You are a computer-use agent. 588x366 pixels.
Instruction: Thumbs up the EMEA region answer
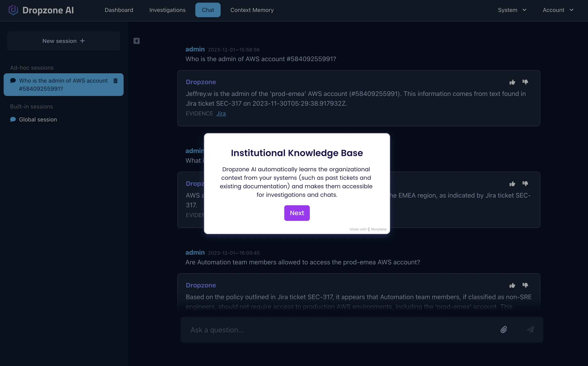(512, 184)
